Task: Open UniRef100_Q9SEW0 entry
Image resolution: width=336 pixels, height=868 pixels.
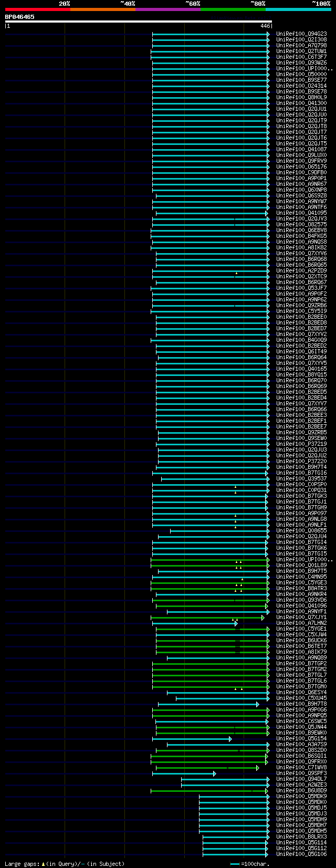Action: coord(301,438)
